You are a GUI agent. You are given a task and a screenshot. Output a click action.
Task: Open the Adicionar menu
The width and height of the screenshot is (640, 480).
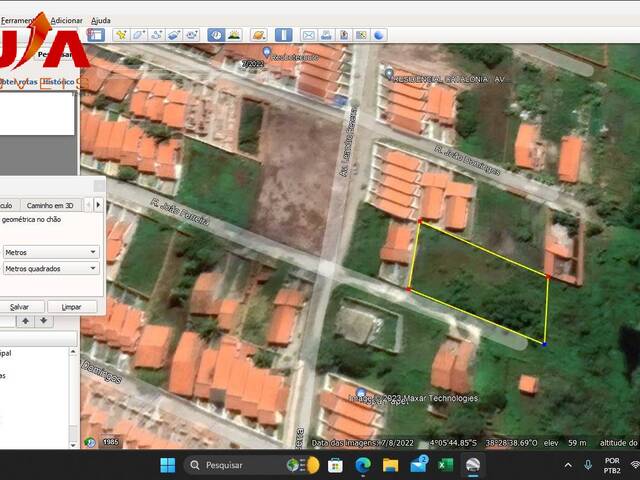(67, 20)
